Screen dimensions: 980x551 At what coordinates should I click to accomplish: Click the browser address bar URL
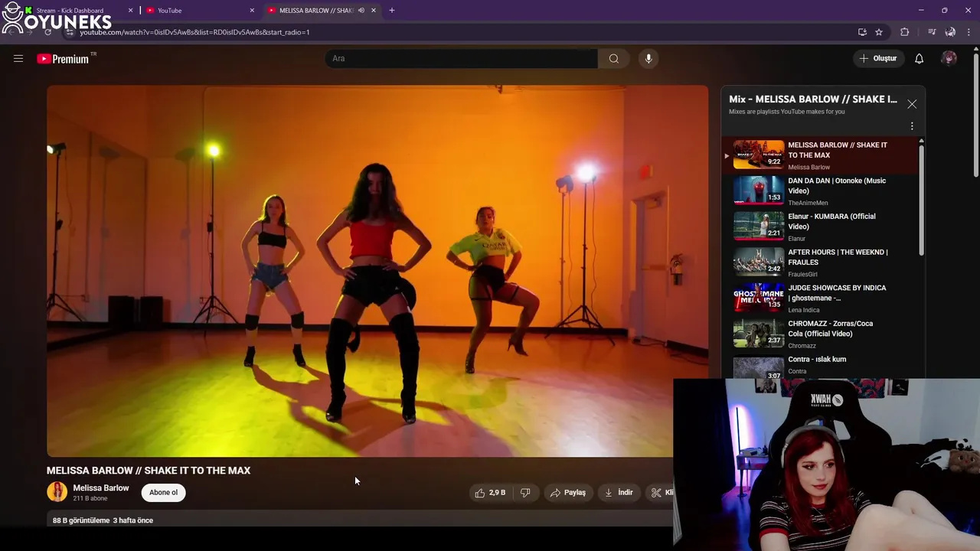(x=194, y=32)
